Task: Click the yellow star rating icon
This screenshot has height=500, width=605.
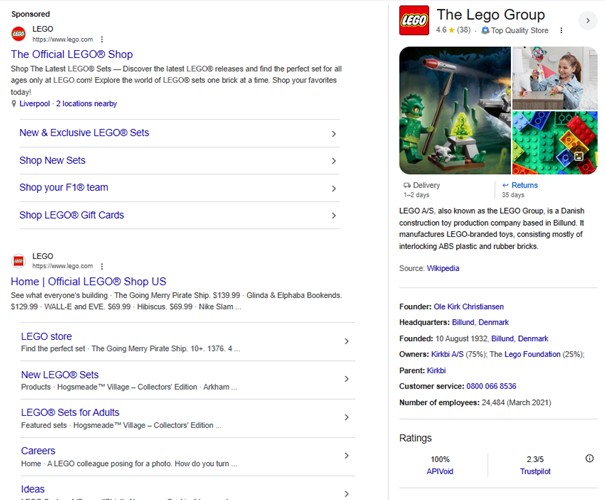Action: pyautogui.click(x=451, y=30)
